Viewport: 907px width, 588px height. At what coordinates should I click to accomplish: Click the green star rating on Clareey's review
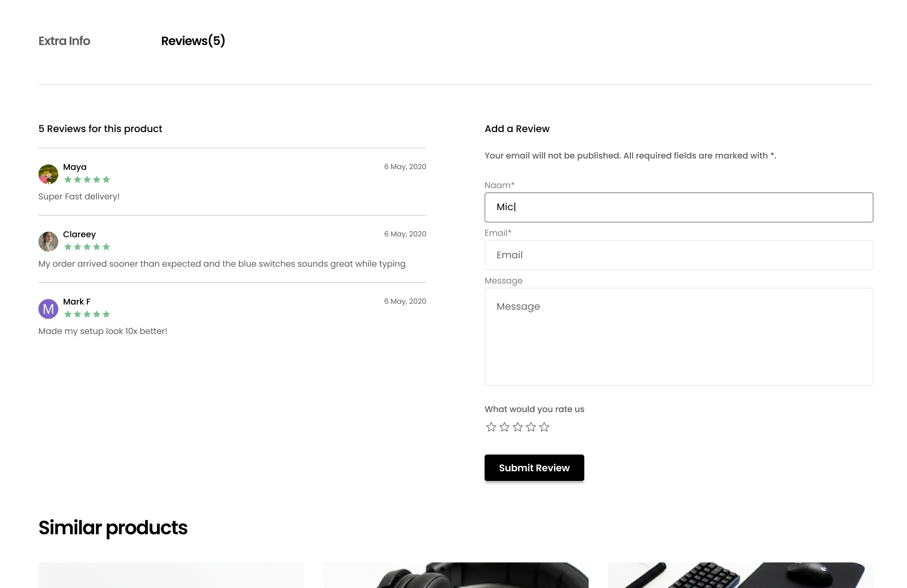point(87,247)
